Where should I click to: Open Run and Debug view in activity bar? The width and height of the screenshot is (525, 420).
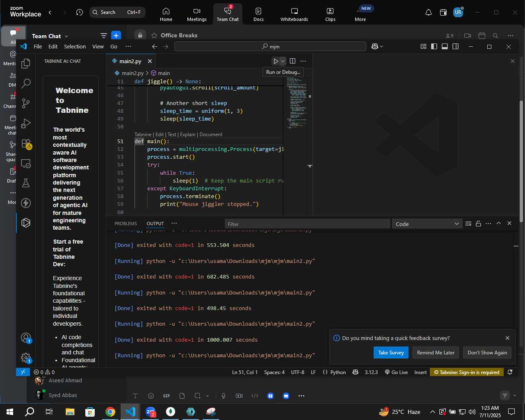(26, 123)
